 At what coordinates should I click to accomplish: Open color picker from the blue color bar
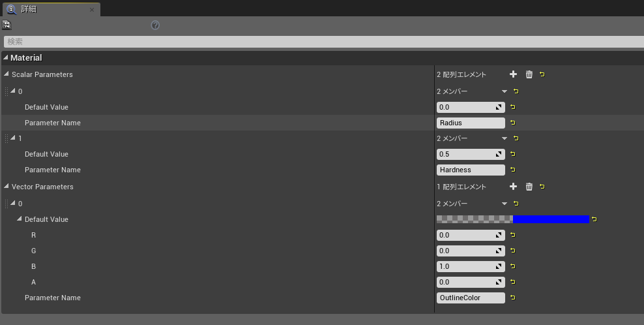pyautogui.click(x=551, y=219)
